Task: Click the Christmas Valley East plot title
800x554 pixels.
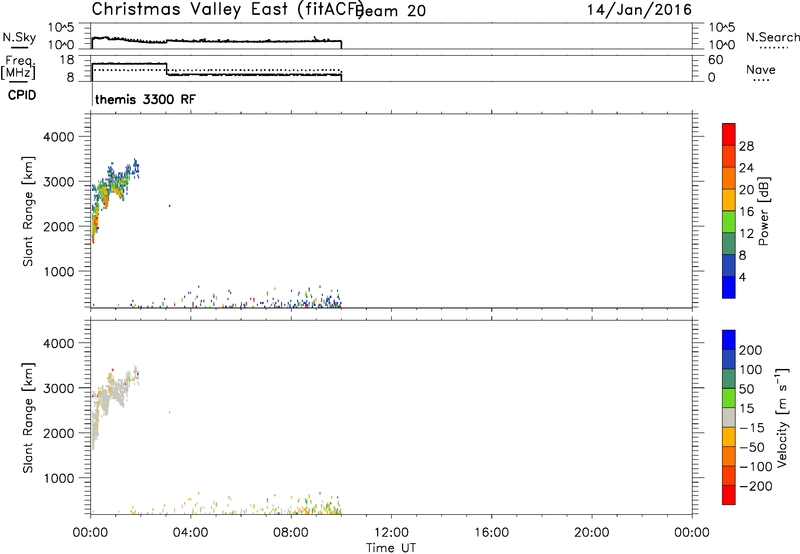Action: coord(227,9)
